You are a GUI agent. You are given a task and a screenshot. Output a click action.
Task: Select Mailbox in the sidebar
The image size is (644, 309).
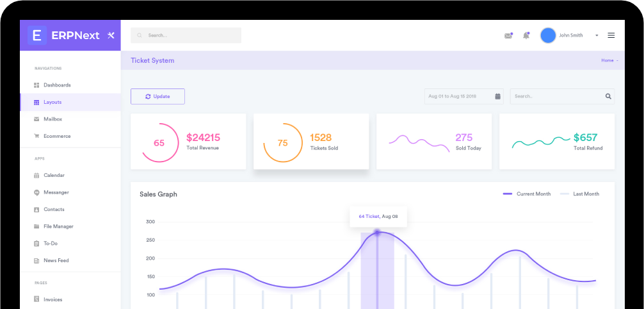coord(52,119)
